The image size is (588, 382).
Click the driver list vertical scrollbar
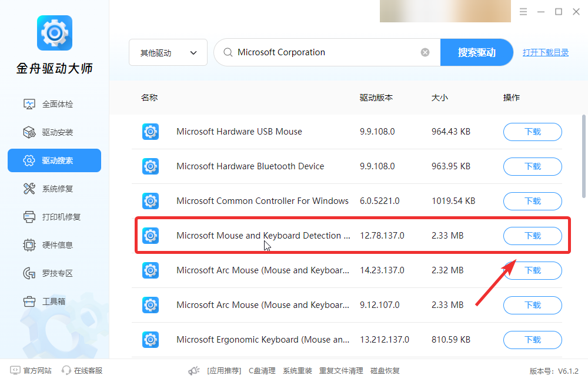point(584,156)
